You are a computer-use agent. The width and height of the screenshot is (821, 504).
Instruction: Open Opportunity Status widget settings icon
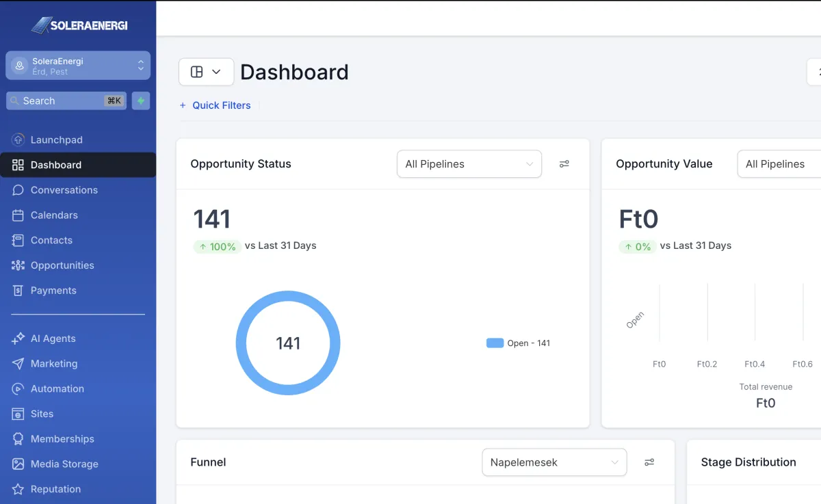[564, 164]
